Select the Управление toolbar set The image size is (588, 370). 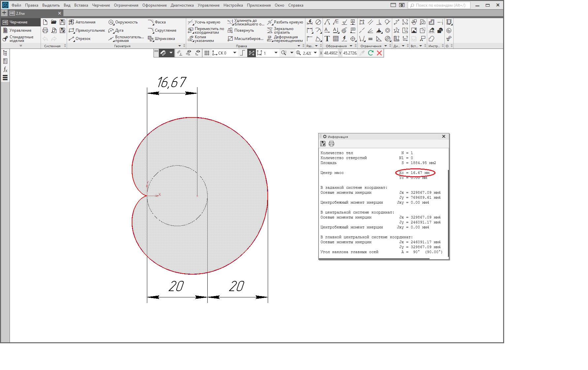(x=20, y=30)
